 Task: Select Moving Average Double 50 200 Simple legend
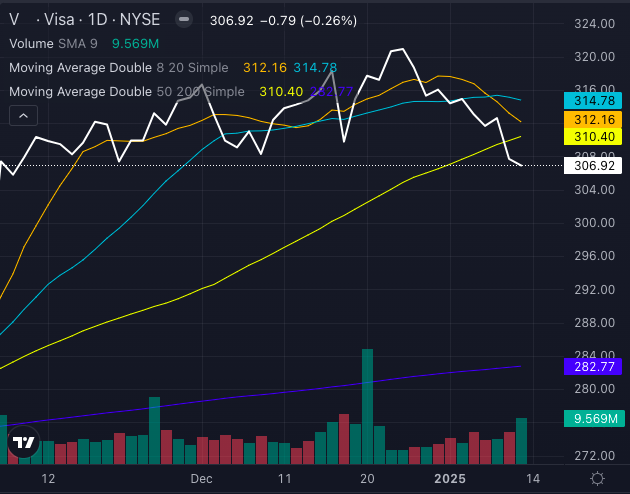tap(126, 92)
